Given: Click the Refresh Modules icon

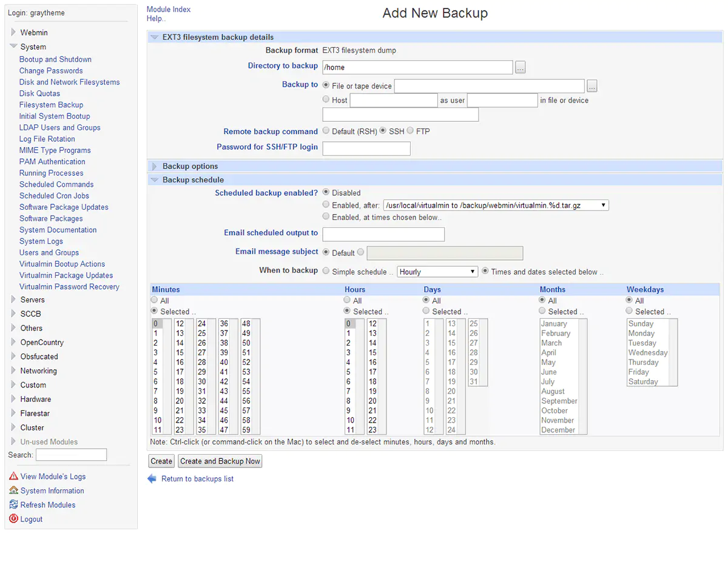Looking at the screenshot, I should [13, 504].
